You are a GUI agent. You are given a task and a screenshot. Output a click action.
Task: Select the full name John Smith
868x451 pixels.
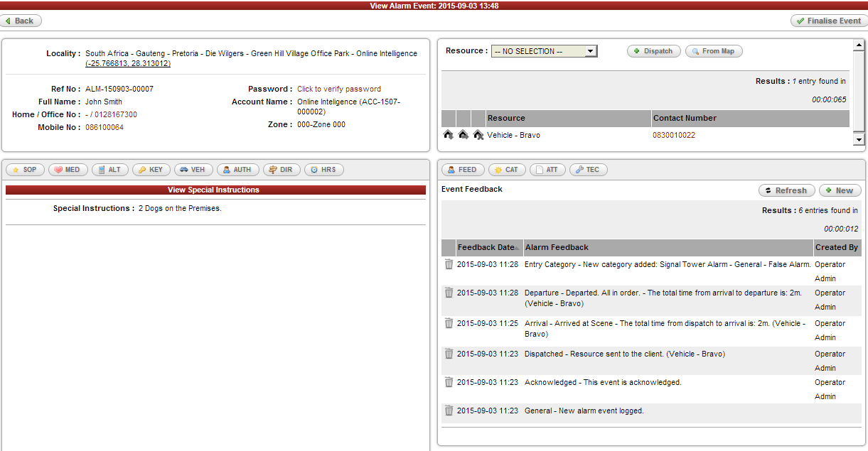[104, 102]
